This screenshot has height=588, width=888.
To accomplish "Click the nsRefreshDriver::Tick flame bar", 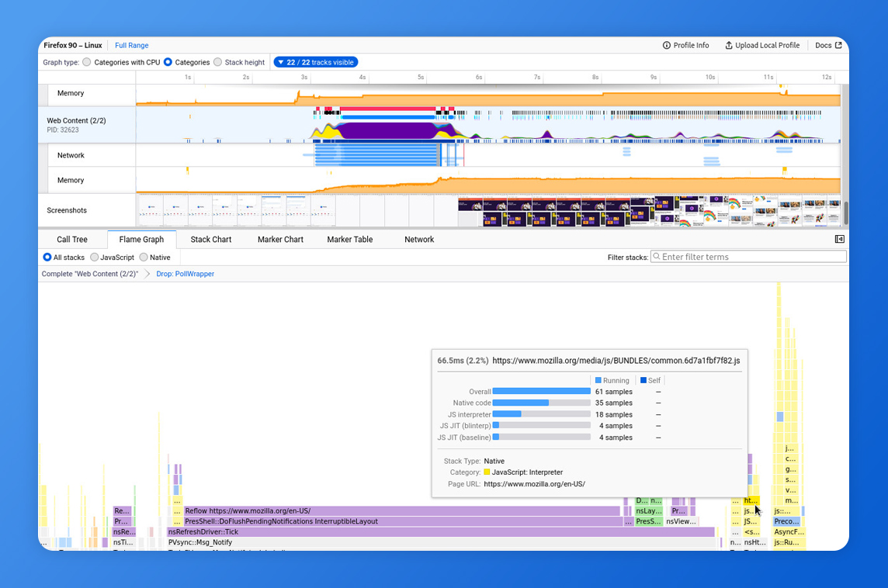I will coord(440,532).
